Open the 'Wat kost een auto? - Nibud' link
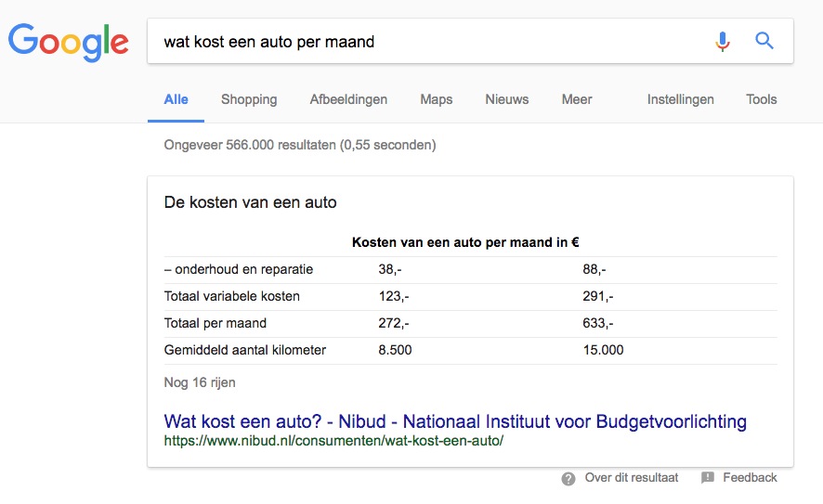Screen dimensions: 823x504 pos(454,421)
